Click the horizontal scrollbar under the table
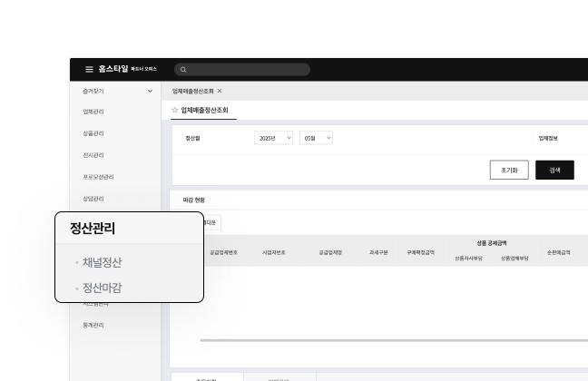Viewport: 588px width, 381px height. tap(390, 340)
